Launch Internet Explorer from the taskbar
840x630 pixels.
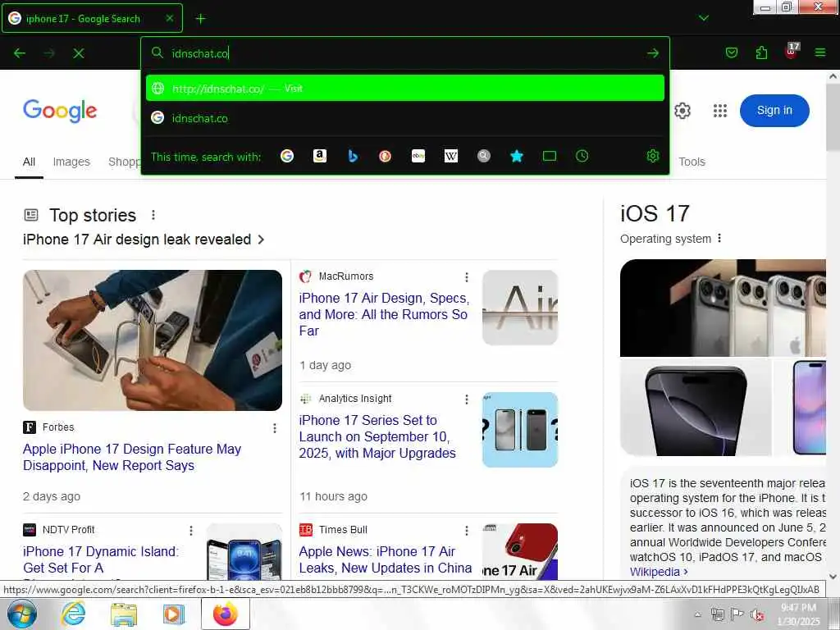(73, 614)
